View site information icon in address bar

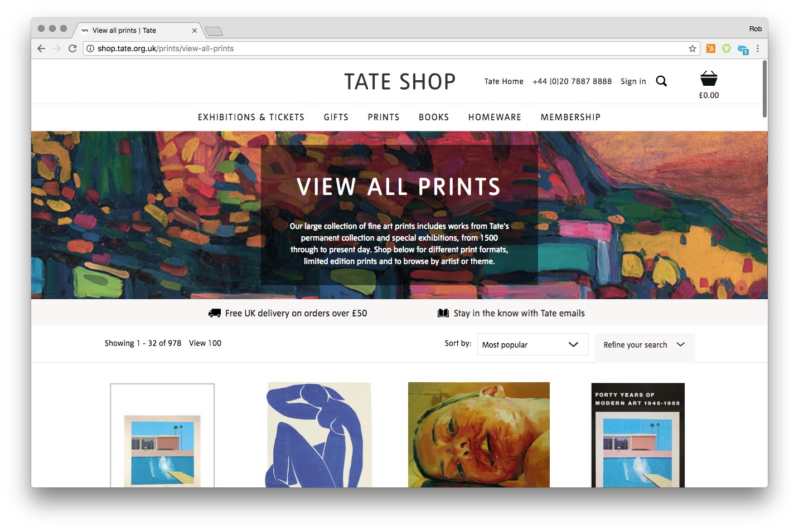(90, 48)
